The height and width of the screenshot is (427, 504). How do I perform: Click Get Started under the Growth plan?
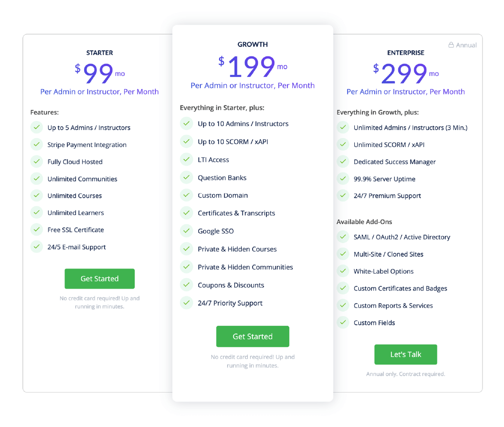pos(252,336)
